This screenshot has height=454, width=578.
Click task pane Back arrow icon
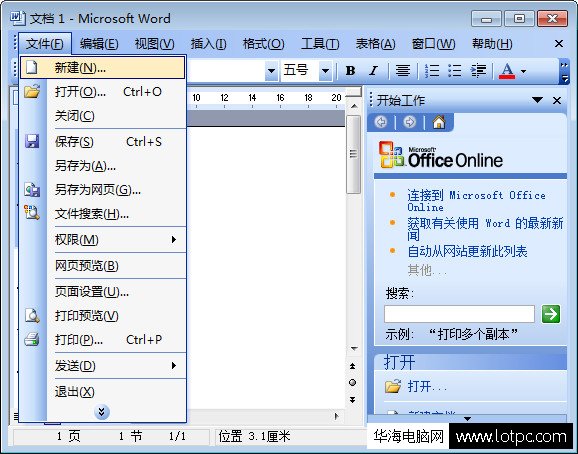381,122
